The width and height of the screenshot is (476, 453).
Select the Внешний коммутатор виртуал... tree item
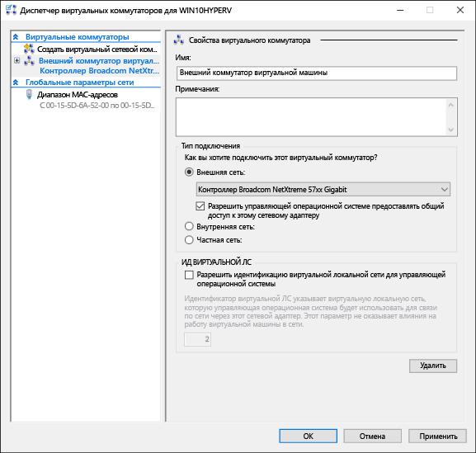click(99, 61)
